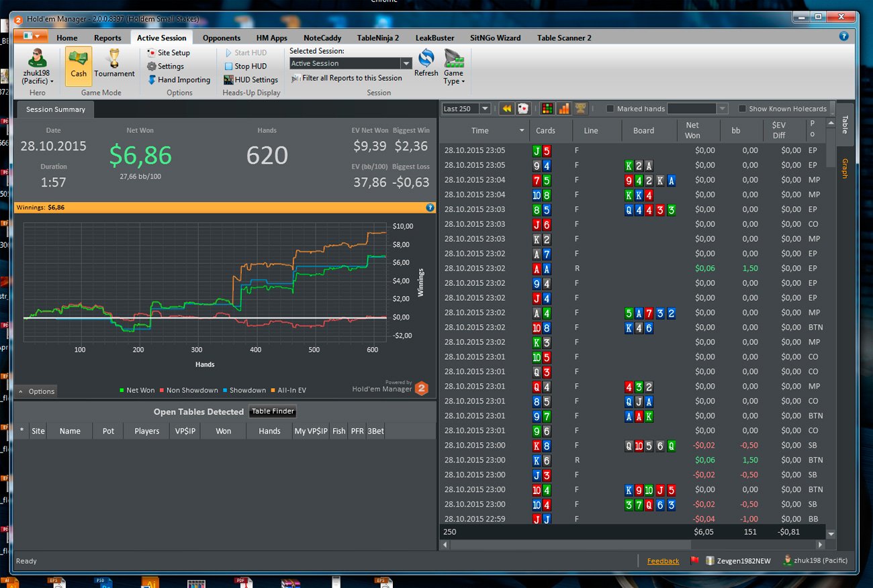Image resolution: width=873 pixels, height=588 pixels.
Task: Enable Show Known Holecards checkbox
Action: (742, 109)
